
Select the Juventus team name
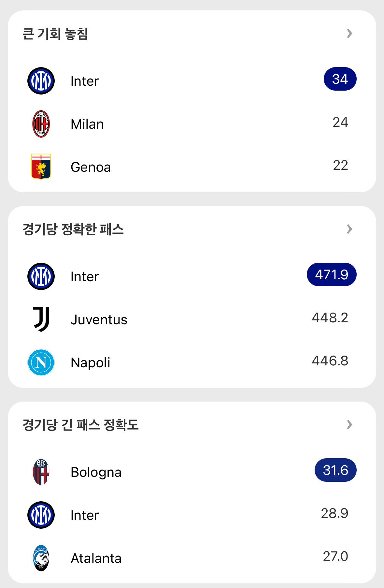coord(99,320)
